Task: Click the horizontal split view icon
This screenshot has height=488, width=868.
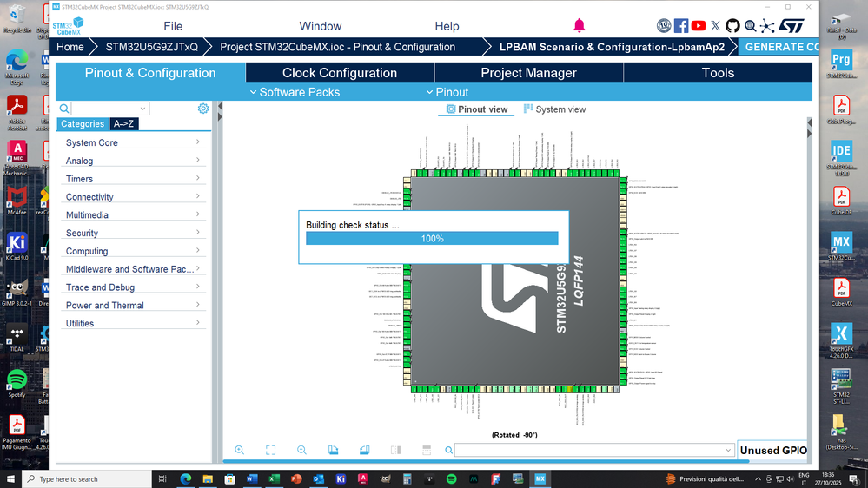Action: (427, 450)
